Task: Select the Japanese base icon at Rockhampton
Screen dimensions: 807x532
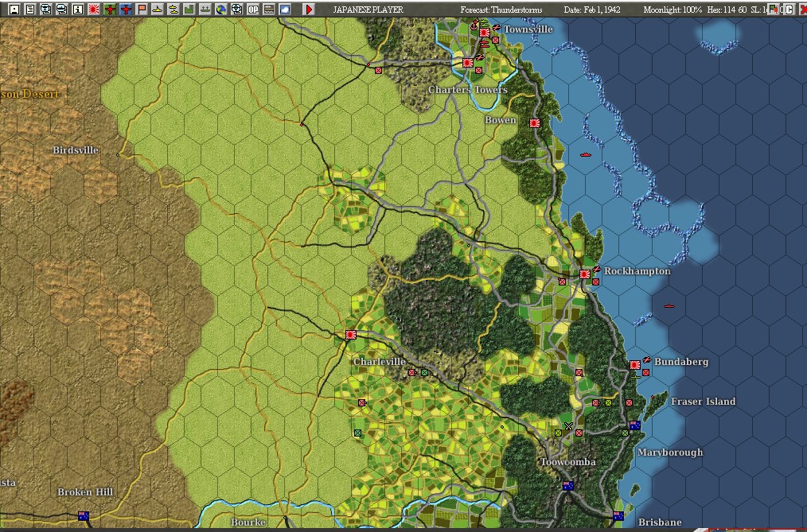Action: click(x=585, y=274)
